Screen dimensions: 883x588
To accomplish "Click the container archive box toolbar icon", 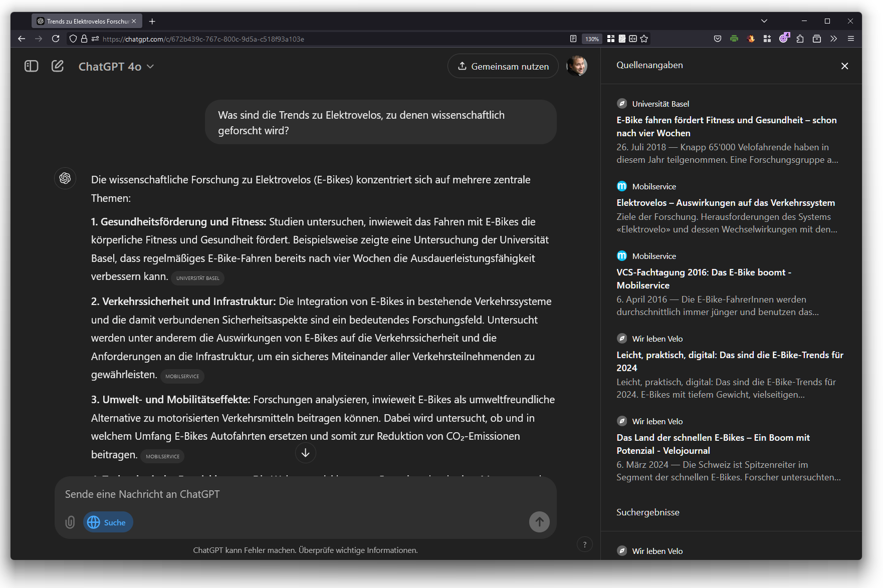I will (x=817, y=39).
